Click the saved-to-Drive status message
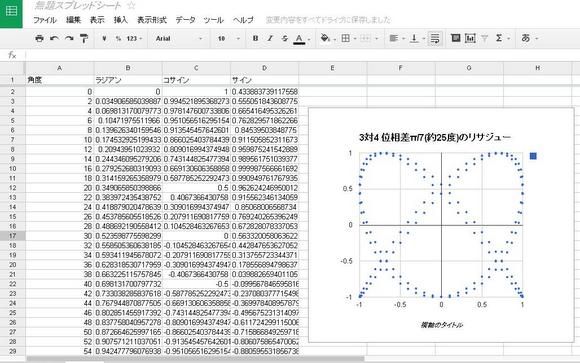The width and height of the screenshot is (580, 363). point(328,20)
